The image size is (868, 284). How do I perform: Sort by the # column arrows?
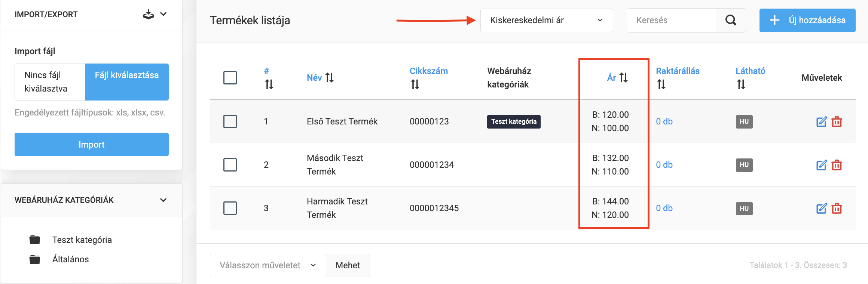tap(269, 84)
